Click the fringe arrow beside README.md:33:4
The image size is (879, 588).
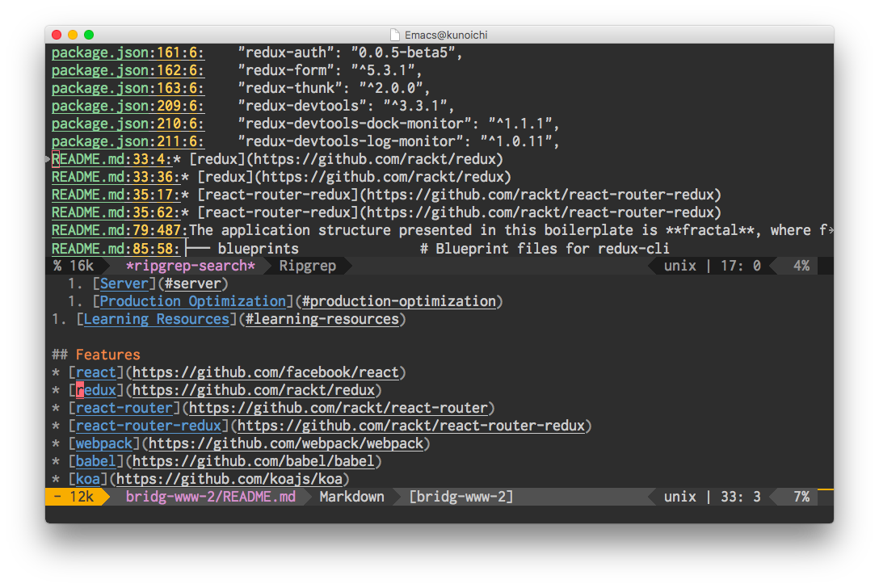tap(48, 159)
